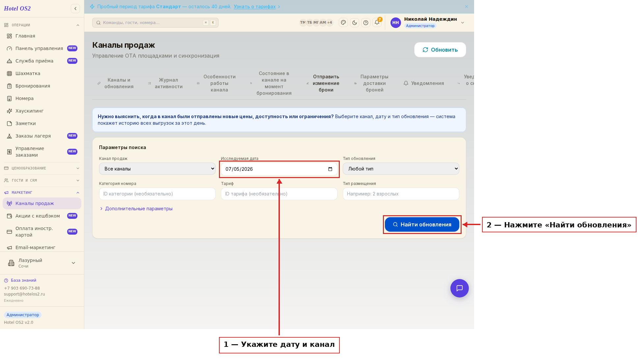Expand Дополнительные параметры section
The image size is (644, 361).
coord(136,209)
